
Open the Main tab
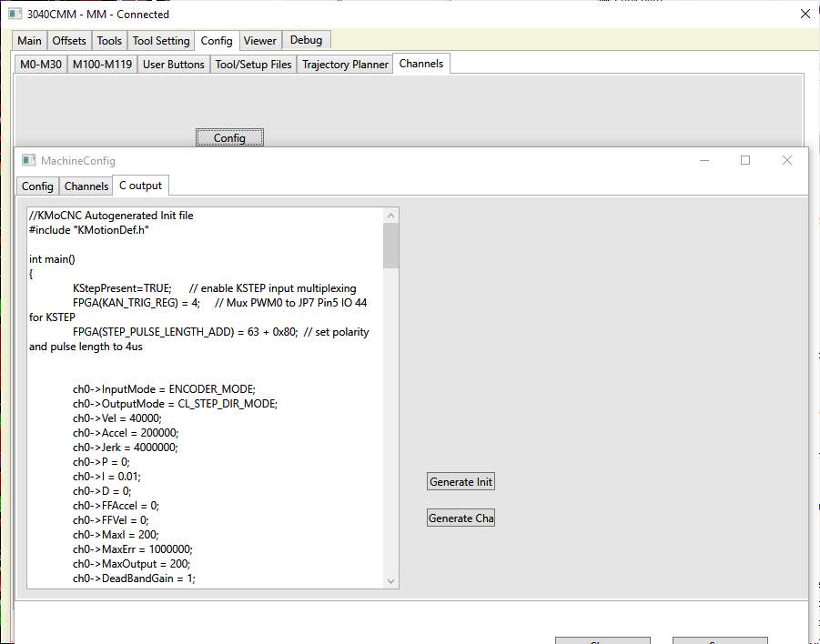coord(29,41)
